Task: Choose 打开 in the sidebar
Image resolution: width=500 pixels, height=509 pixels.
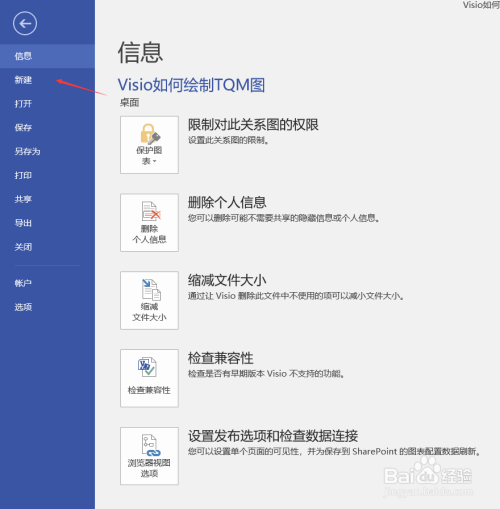Action: 47,104
